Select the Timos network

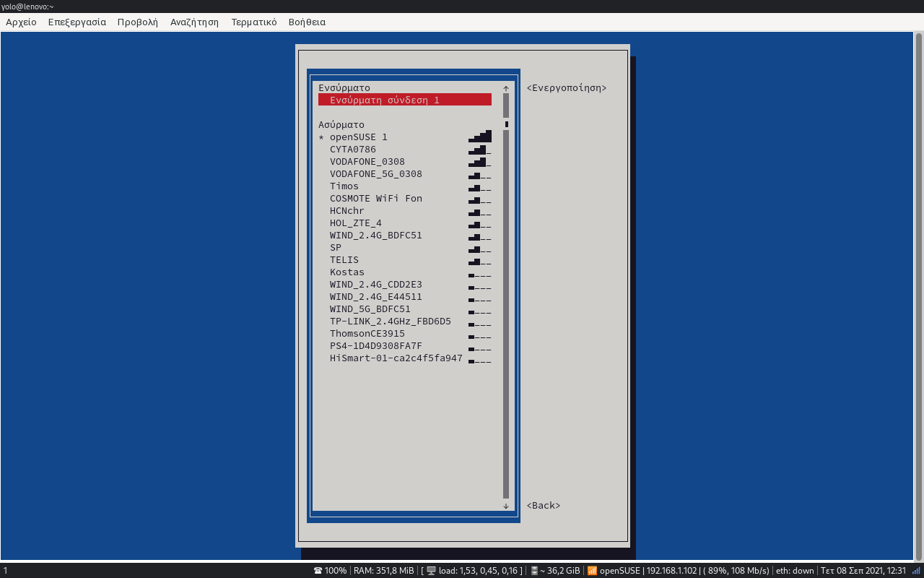405,186
